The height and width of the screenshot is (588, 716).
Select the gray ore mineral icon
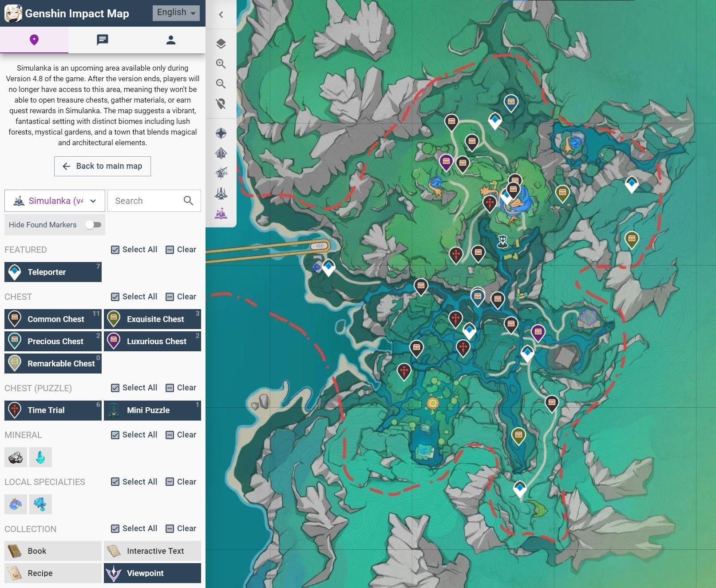point(16,457)
